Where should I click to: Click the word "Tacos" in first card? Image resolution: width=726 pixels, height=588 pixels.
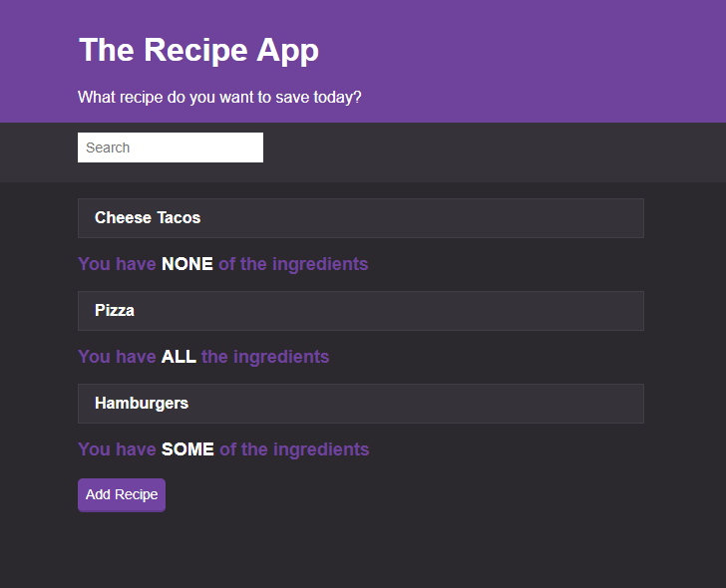[x=179, y=218]
